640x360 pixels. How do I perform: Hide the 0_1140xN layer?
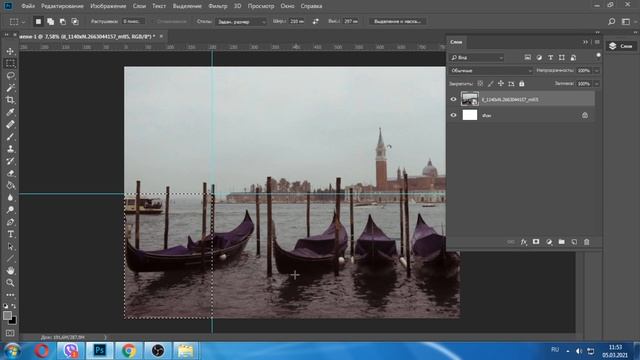point(453,99)
